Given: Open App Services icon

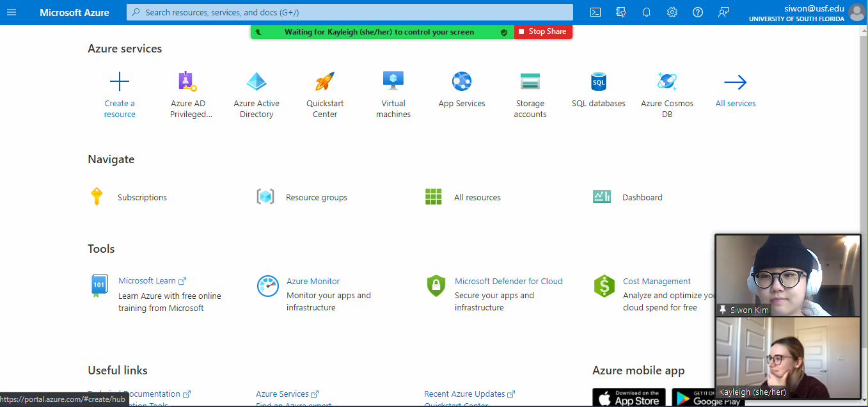Looking at the screenshot, I should (x=462, y=81).
